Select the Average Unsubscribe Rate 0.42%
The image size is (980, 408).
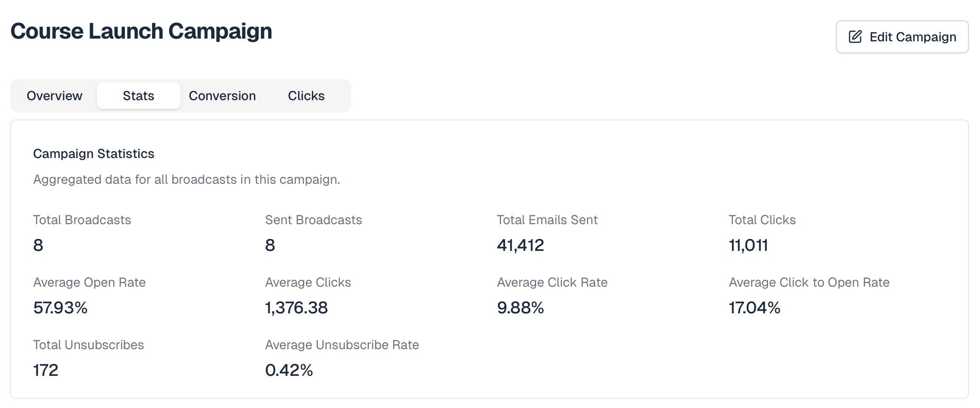point(289,370)
